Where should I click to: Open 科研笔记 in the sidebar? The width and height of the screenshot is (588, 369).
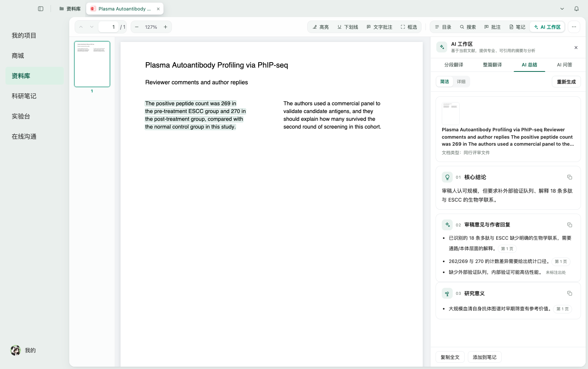[x=35, y=96]
